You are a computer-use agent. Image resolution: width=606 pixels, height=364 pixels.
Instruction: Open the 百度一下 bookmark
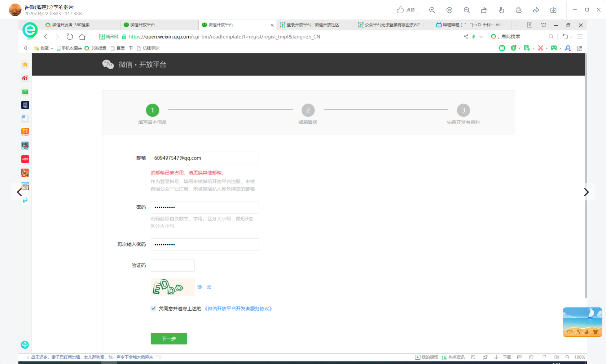pos(122,48)
